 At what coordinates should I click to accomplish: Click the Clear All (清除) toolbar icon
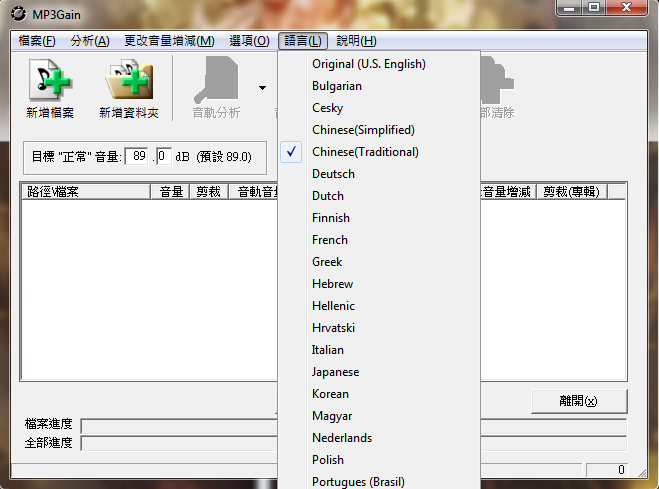tap(498, 80)
